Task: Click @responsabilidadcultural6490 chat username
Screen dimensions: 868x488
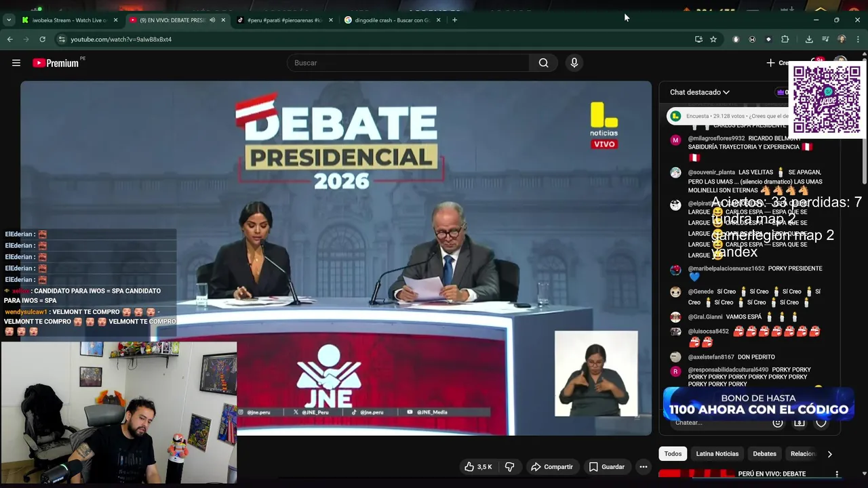Action: [x=728, y=370]
